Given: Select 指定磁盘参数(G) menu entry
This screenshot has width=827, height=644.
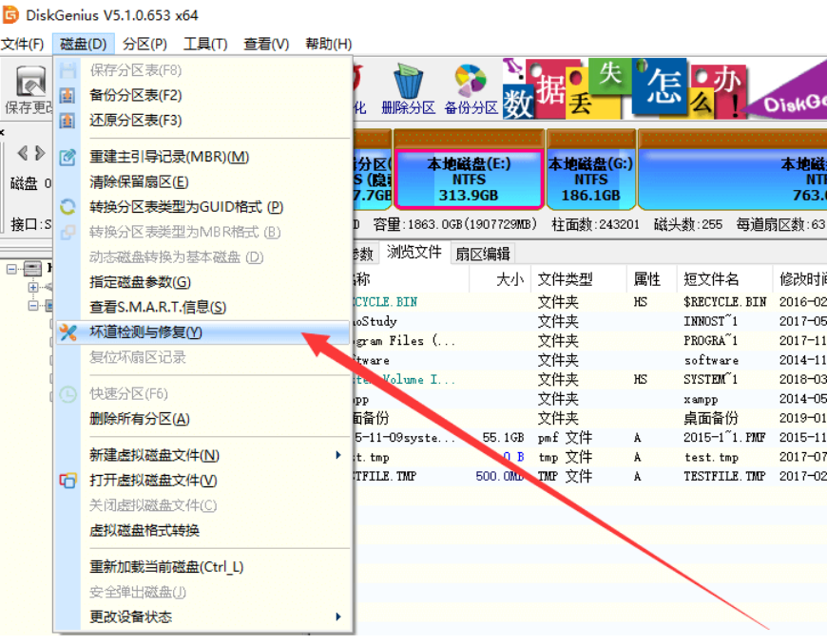Looking at the screenshot, I should 203,282.
